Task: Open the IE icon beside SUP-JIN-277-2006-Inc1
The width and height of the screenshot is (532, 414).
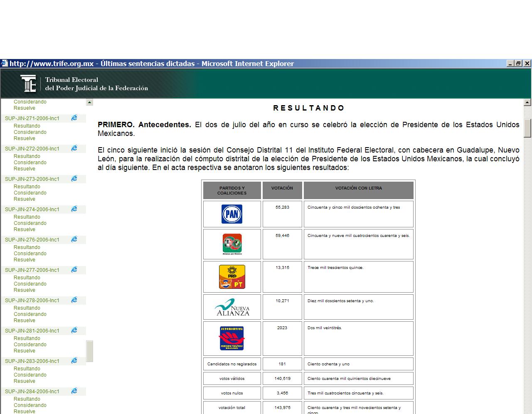Action: [x=74, y=270]
